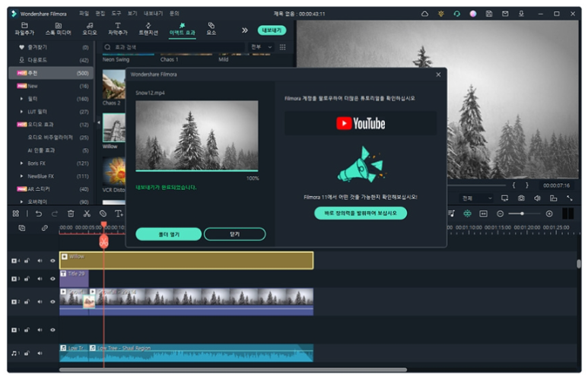
Task: Click the trash delete icon
Action: [71, 214]
